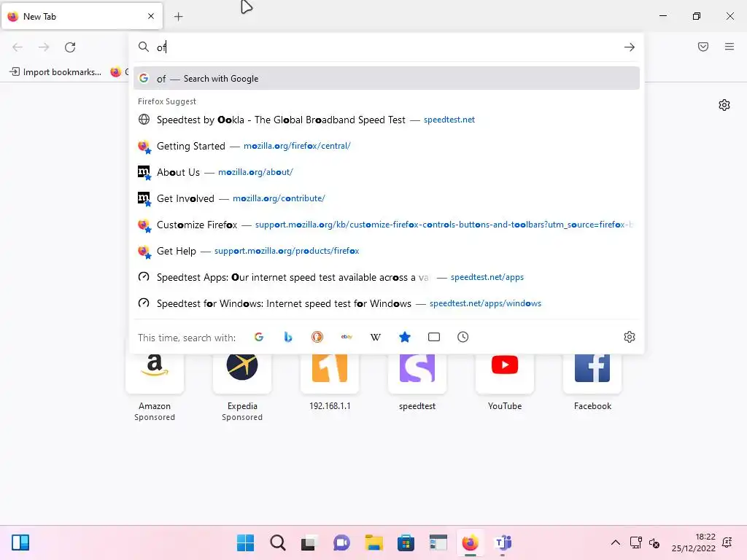
Task: Open Getting Started bookmark suggestion
Action: (x=387, y=146)
